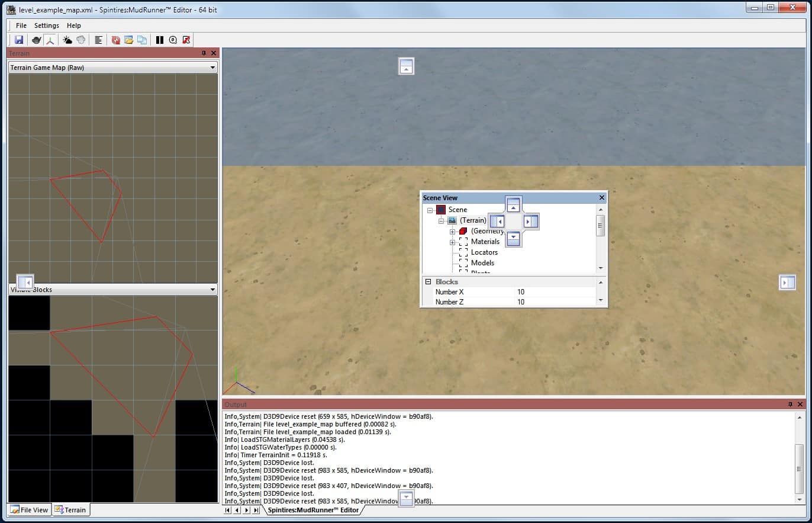Click the text lines toolbar icon
Image resolution: width=812 pixels, height=523 pixels.
[98, 40]
